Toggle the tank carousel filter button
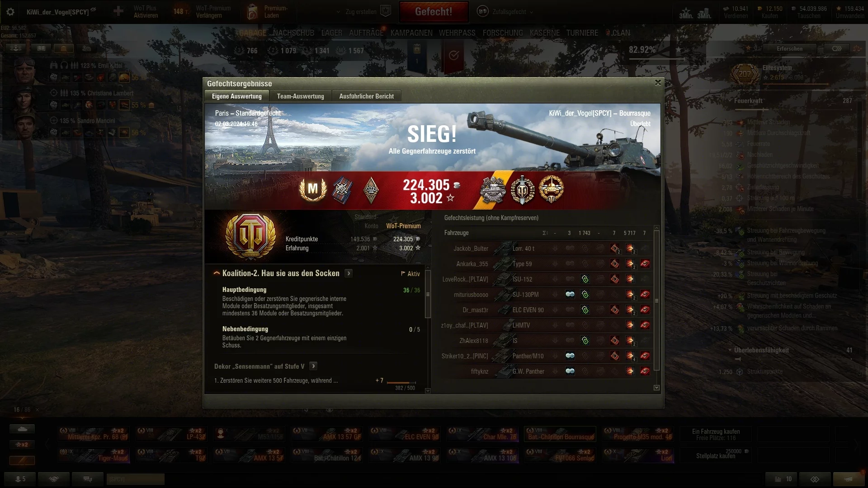 click(x=22, y=429)
